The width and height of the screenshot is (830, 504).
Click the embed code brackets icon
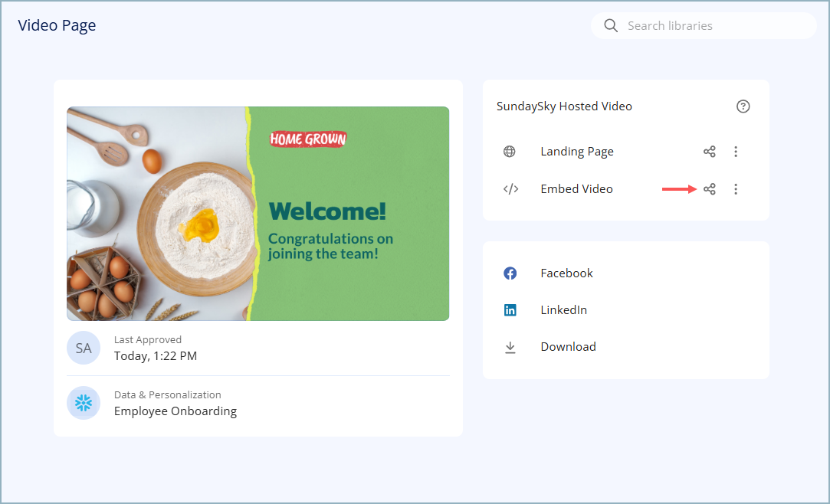click(510, 189)
